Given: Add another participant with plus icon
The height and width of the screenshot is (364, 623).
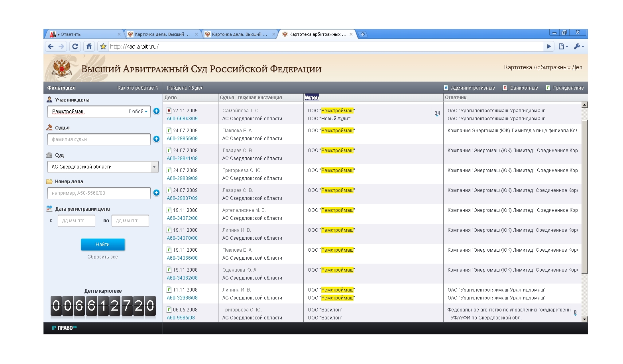Looking at the screenshot, I should [x=156, y=111].
